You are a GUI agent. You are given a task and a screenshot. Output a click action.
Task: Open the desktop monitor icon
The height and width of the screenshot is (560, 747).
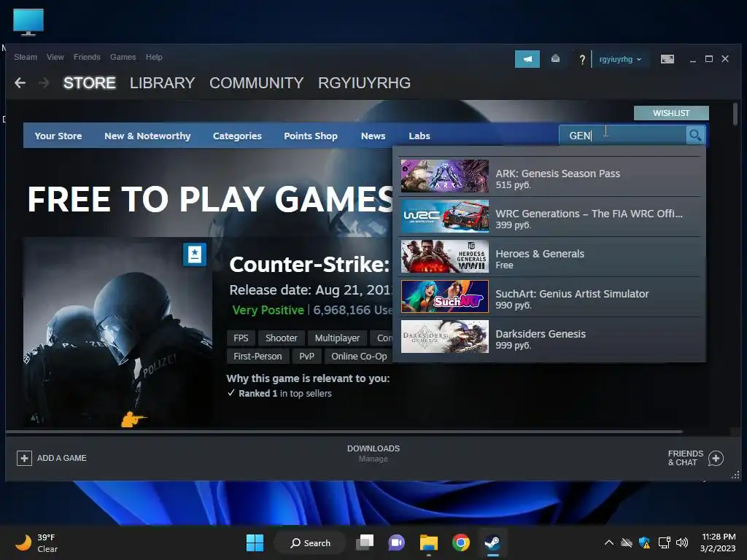point(28,22)
